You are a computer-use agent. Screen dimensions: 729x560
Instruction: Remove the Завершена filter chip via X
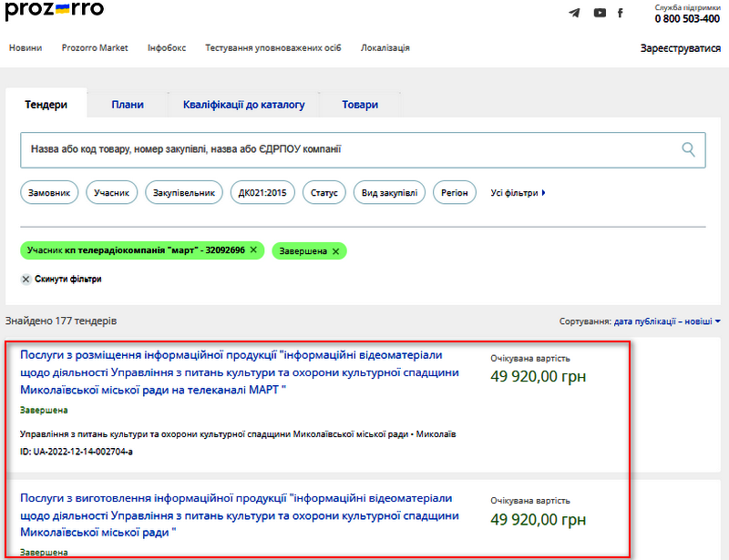(x=335, y=251)
